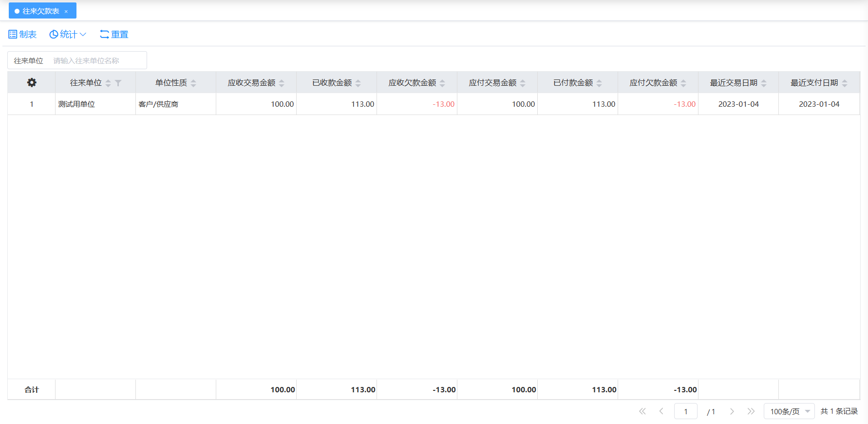Image resolution: width=868 pixels, height=424 pixels.
Task: Close the 往来欠款表 tab
Action: pyautogui.click(x=66, y=11)
